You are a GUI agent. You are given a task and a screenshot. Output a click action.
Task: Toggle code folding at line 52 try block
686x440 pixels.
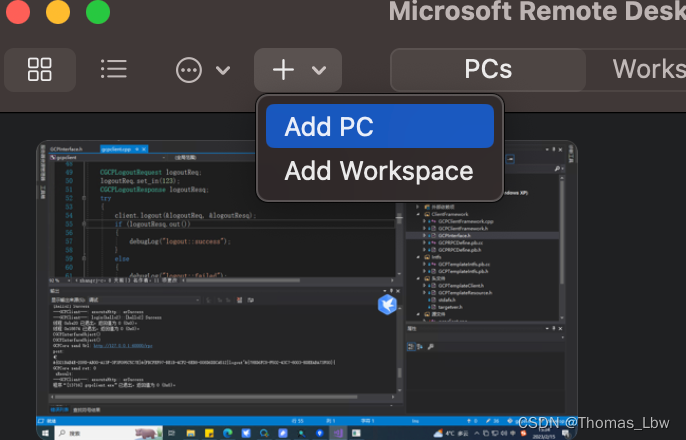point(84,198)
